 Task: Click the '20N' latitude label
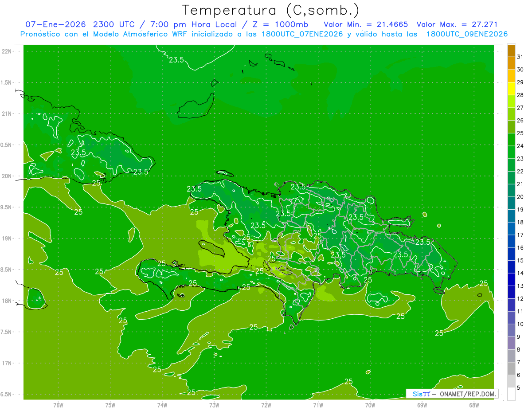8,176
